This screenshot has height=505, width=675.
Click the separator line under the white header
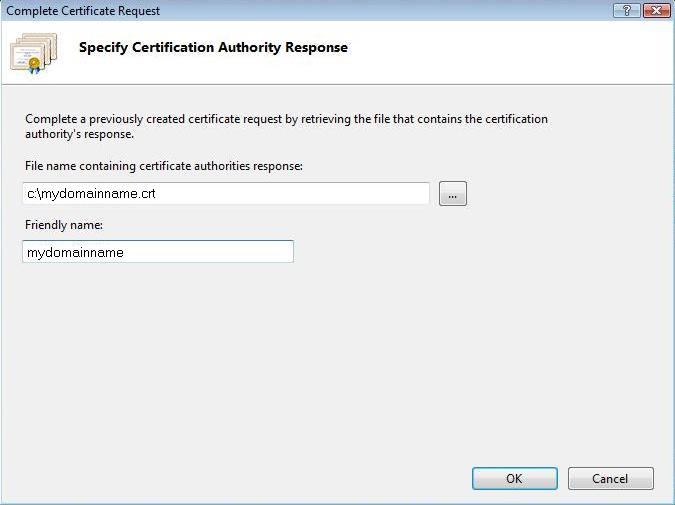[x=337, y=84]
